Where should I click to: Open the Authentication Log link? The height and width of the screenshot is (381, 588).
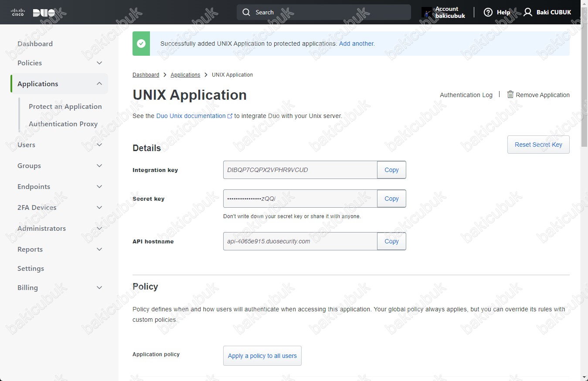[466, 95]
